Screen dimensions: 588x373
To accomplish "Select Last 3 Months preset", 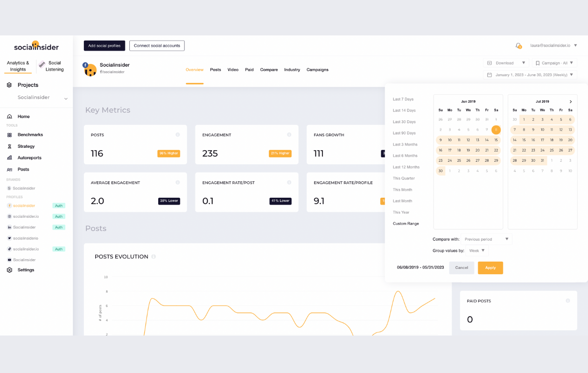I will click(405, 145).
